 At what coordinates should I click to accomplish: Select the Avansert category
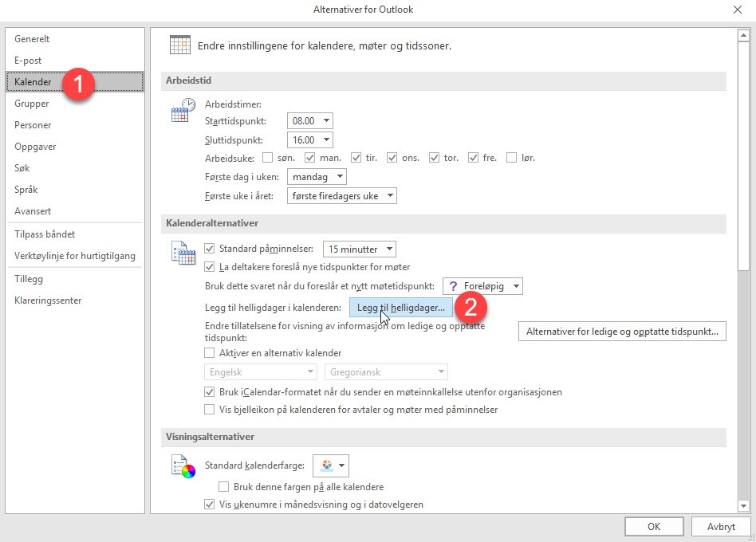pos(75,211)
